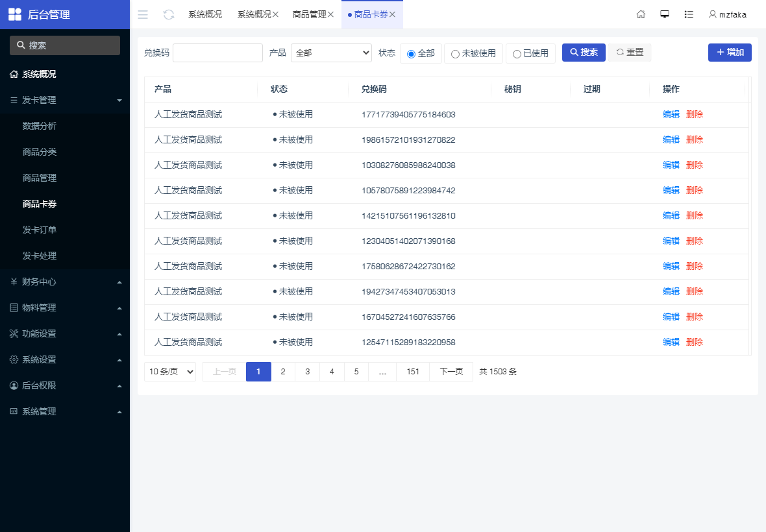The width and height of the screenshot is (766, 532).
Task: Click code 19427347453407053013 cell
Action: click(408, 291)
